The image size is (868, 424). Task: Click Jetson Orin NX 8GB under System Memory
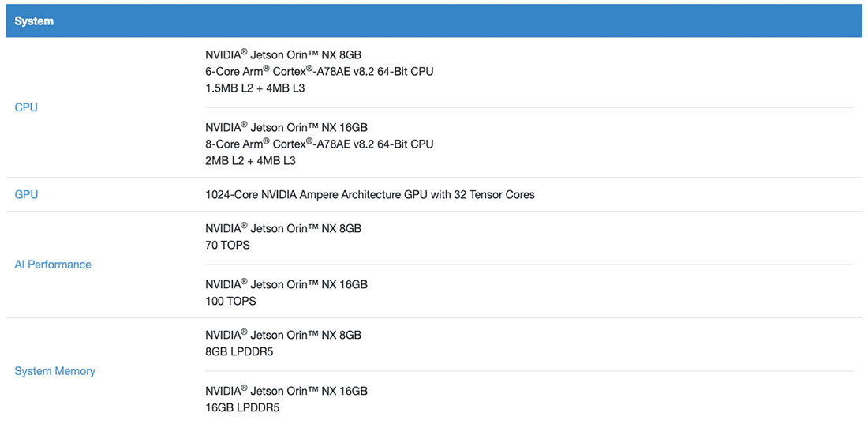pos(283,336)
